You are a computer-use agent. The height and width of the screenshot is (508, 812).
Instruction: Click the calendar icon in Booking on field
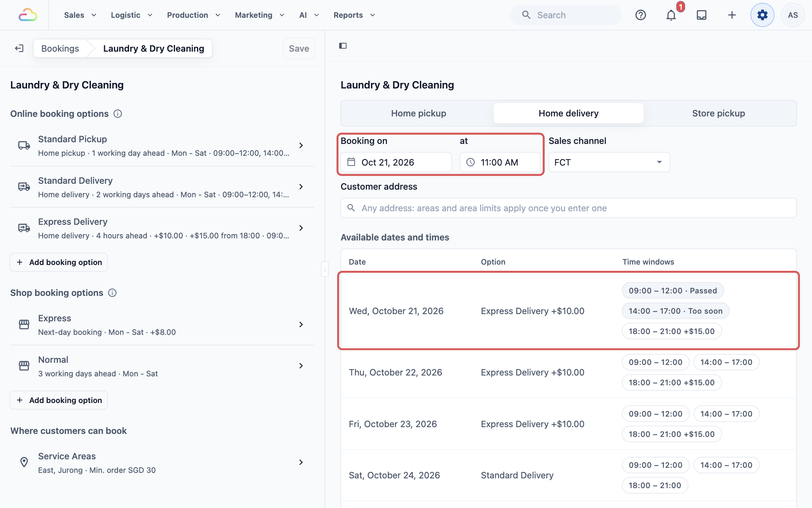pos(351,162)
